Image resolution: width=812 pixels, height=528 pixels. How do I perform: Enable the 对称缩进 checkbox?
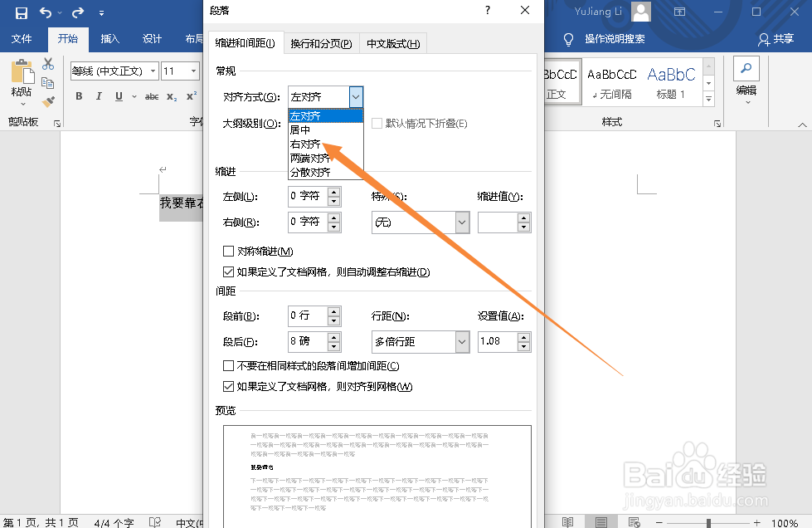pos(228,252)
